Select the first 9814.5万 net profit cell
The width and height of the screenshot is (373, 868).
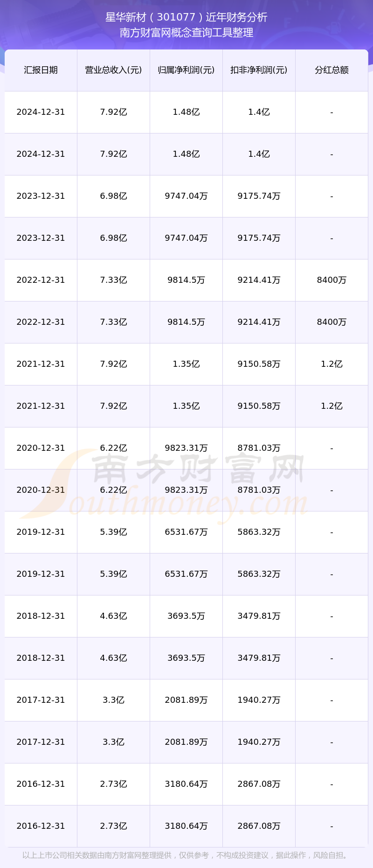pos(186,280)
